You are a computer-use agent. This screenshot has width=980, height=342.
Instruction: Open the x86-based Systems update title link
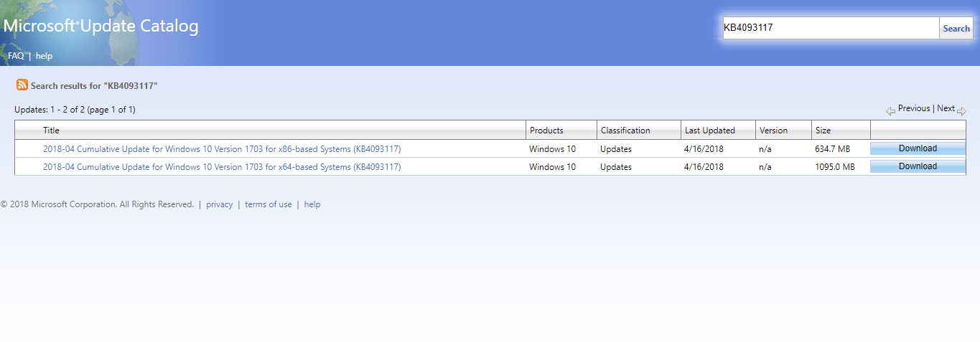[222, 149]
